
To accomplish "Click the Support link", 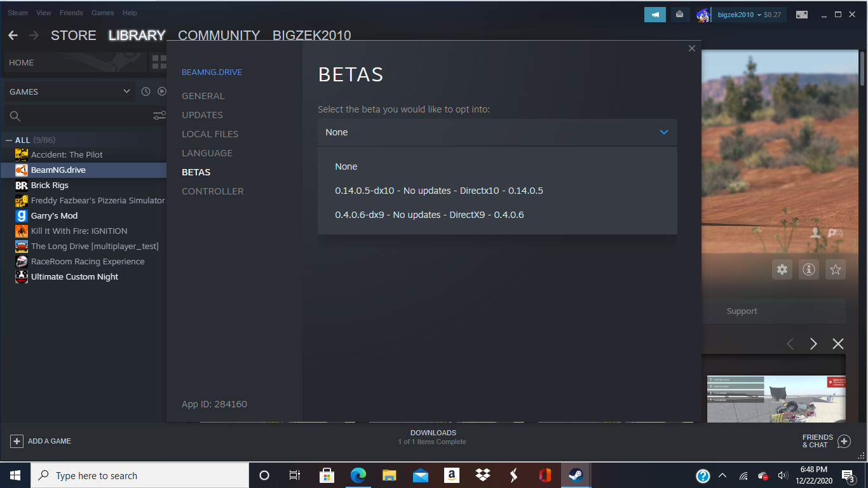I will click(x=742, y=311).
